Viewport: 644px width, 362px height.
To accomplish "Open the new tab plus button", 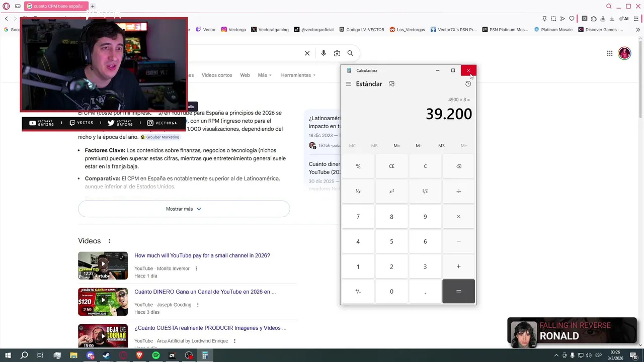I will tap(93, 6).
